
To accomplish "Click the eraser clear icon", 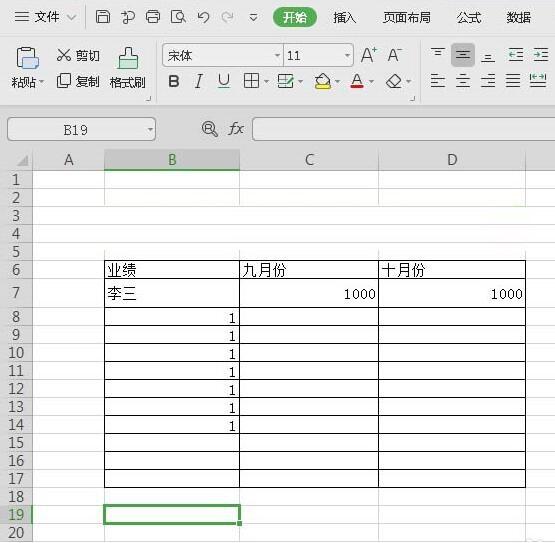I will tap(394, 81).
